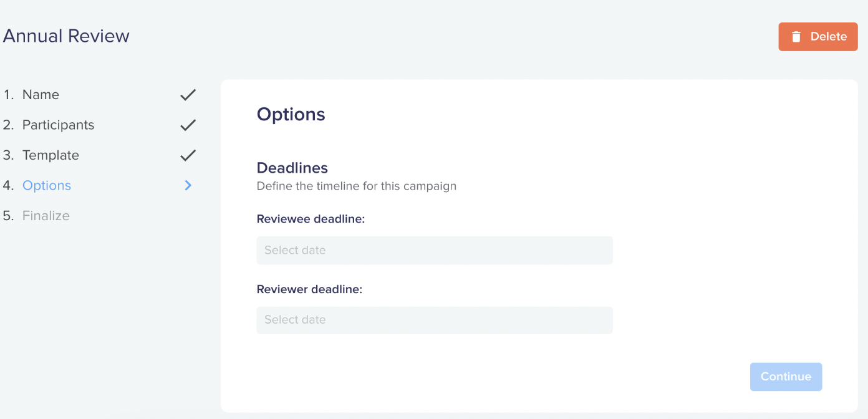
Task: Click the trash can icon
Action: coord(796,37)
